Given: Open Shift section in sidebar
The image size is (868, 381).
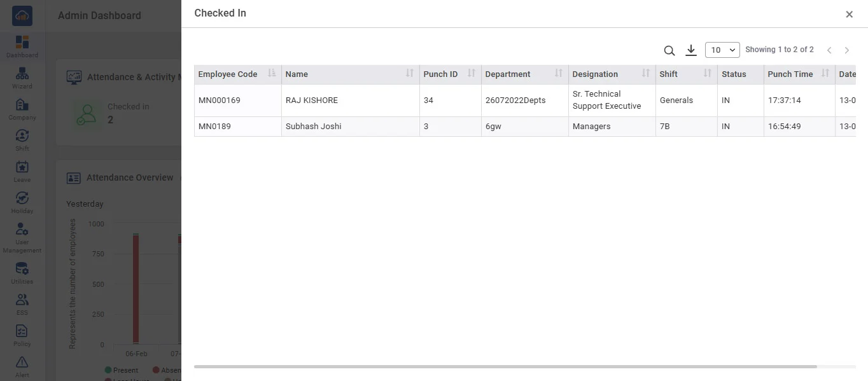Looking at the screenshot, I should click(x=22, y=140).
